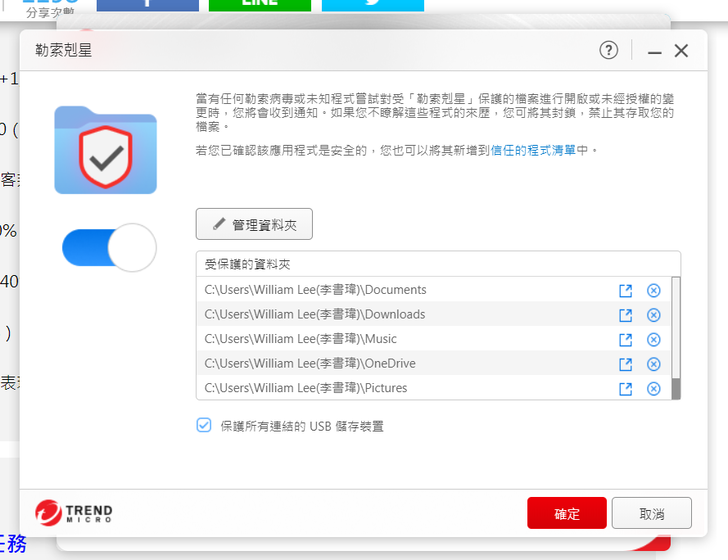Turn off the ransomware protection switch
Viewport: 728px width, 560px height.
pos(110,247)
